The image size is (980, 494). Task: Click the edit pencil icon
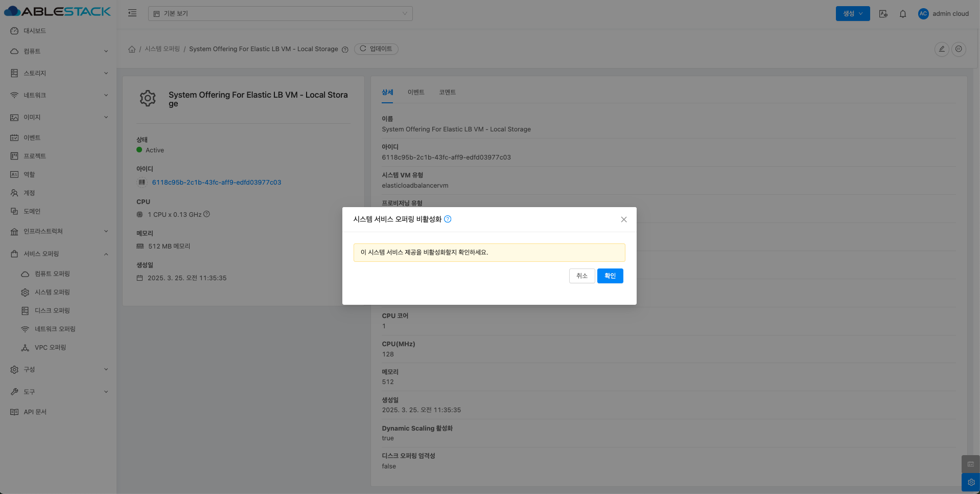coord(941,49)
